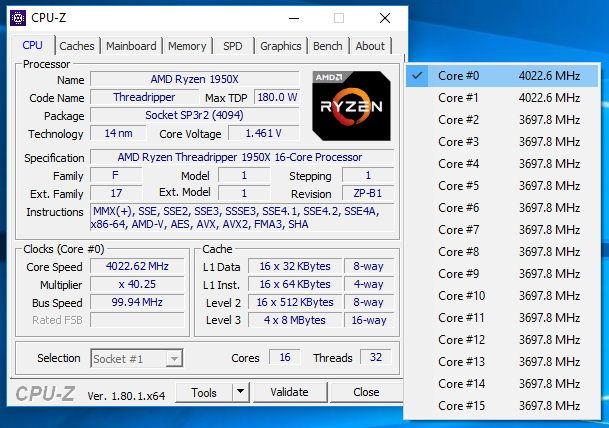Viewport: 609px width, 428px height.
Task: Click the Validate button
Action: (x=289, y=392)
